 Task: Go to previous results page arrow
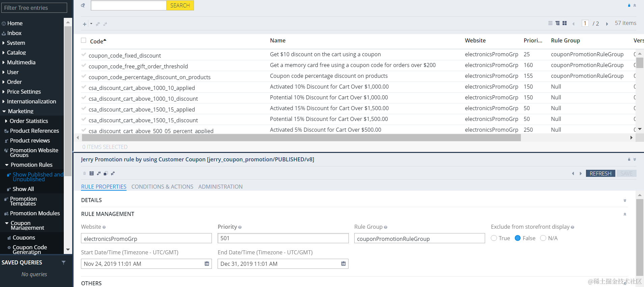coord(573,24)
